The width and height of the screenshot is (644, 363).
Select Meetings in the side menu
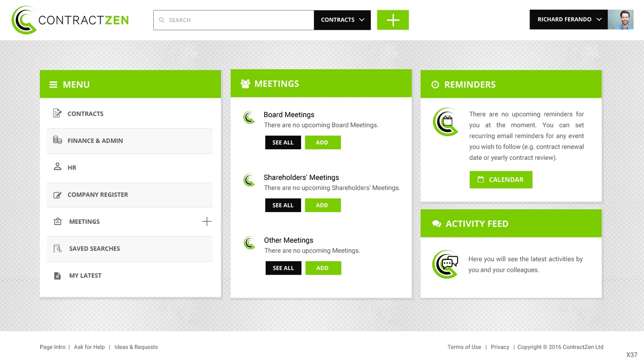pos(84,221)
